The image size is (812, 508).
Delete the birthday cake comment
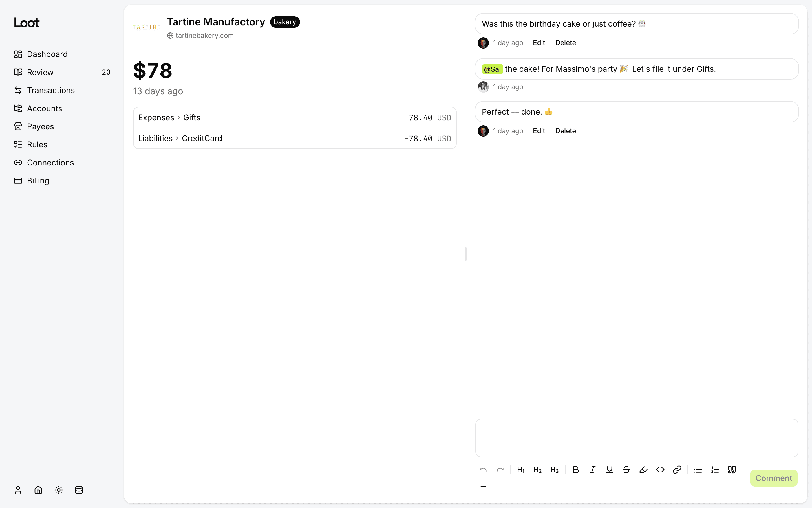pyautogui.click(x=565, y=43)
